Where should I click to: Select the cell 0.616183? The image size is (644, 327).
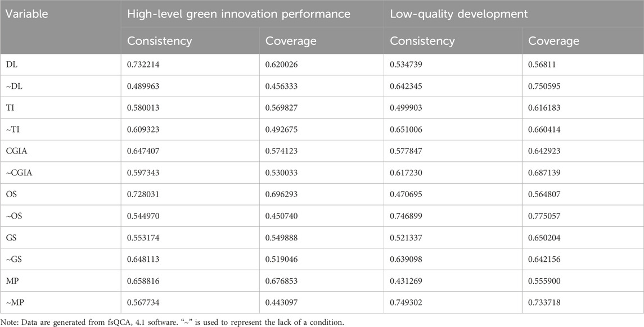coord(544,107)
